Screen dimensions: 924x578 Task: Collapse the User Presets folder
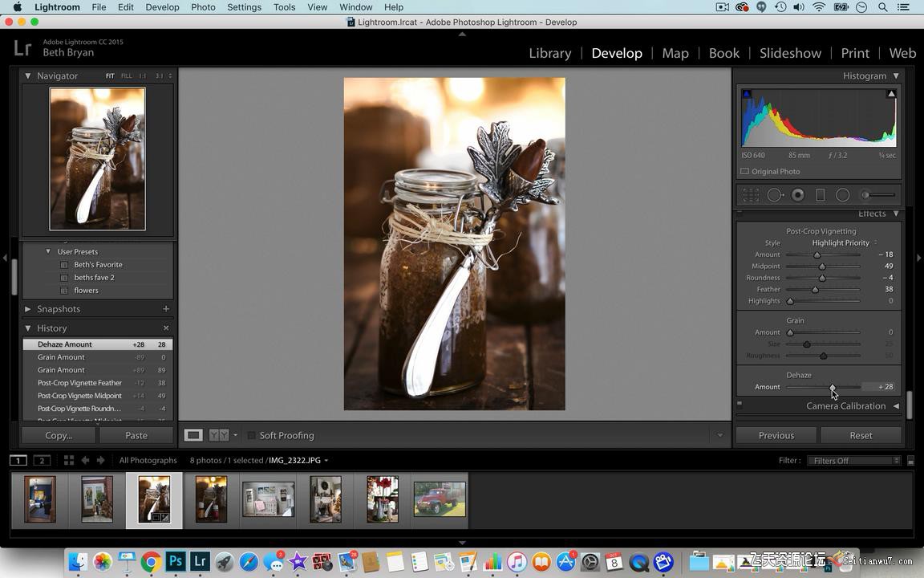[x=48, y=251]
